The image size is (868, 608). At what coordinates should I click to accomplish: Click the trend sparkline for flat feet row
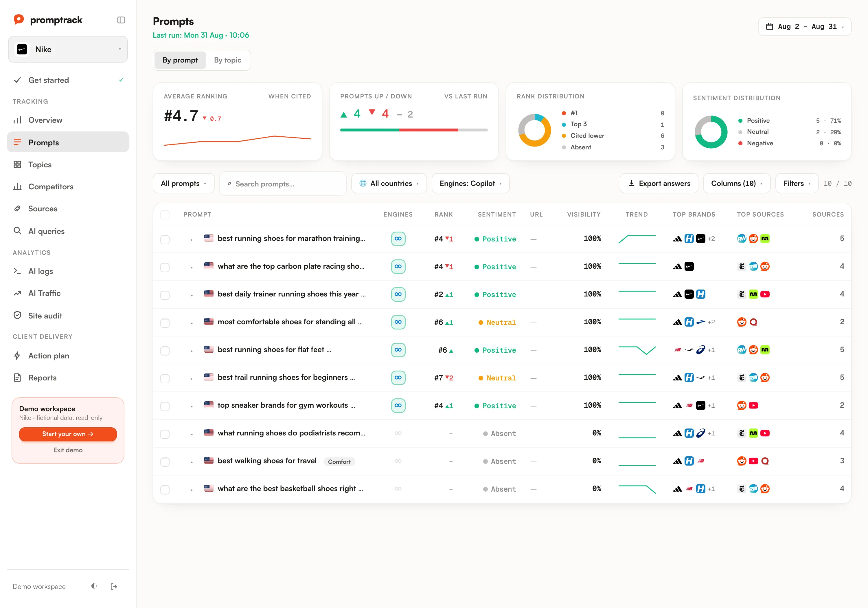[x=637, y=350]
